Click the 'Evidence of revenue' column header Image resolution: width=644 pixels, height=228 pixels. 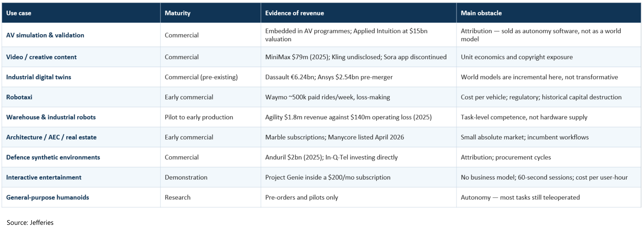[x=359, y=13]
